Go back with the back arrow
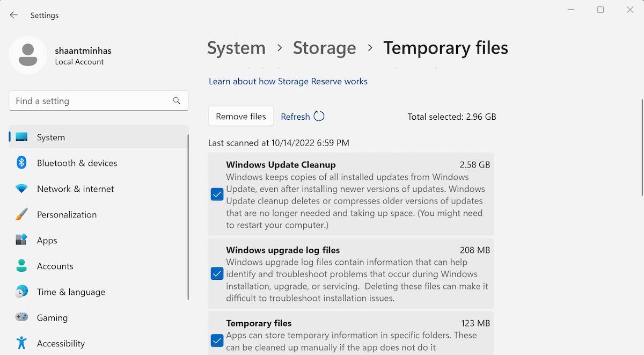This screenshot has width=644, height=355. pos(14,15)
